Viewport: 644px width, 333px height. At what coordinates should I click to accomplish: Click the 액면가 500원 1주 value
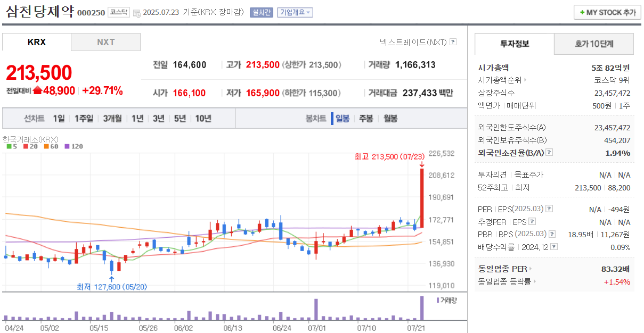(612, 106)
